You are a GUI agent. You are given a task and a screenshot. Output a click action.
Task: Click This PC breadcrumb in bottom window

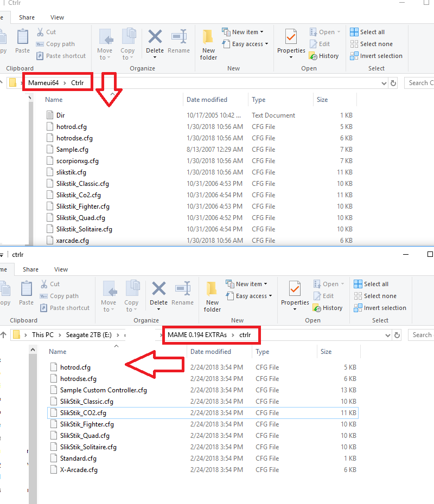coord(43,334)
